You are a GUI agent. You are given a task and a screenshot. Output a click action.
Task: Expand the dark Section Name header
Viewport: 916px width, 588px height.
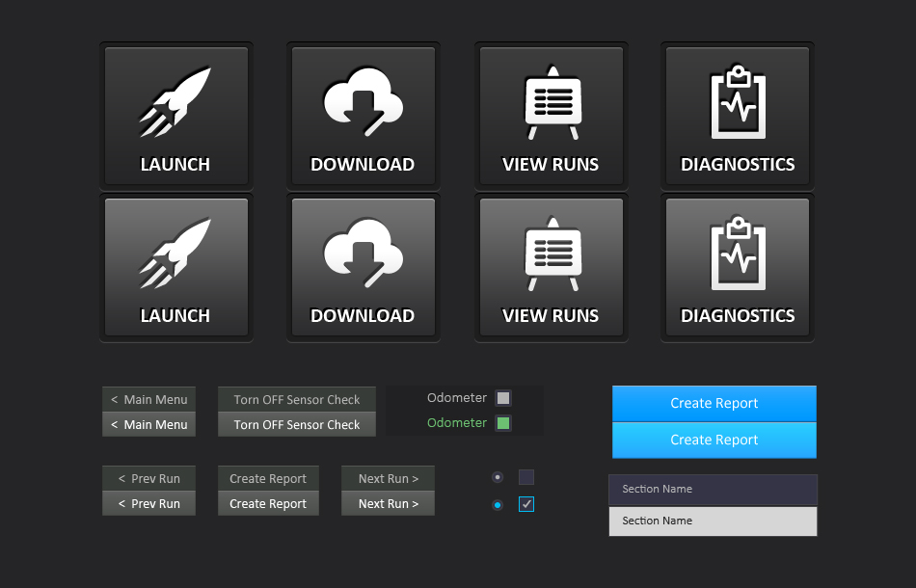tap(713, 489)
